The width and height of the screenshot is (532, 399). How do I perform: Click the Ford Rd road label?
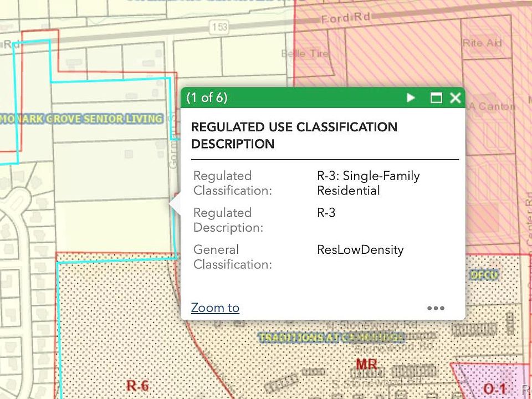345,19
